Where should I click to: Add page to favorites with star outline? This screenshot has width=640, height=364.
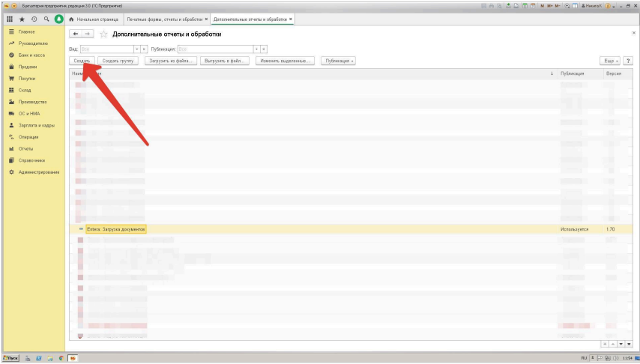coord(103,34)
